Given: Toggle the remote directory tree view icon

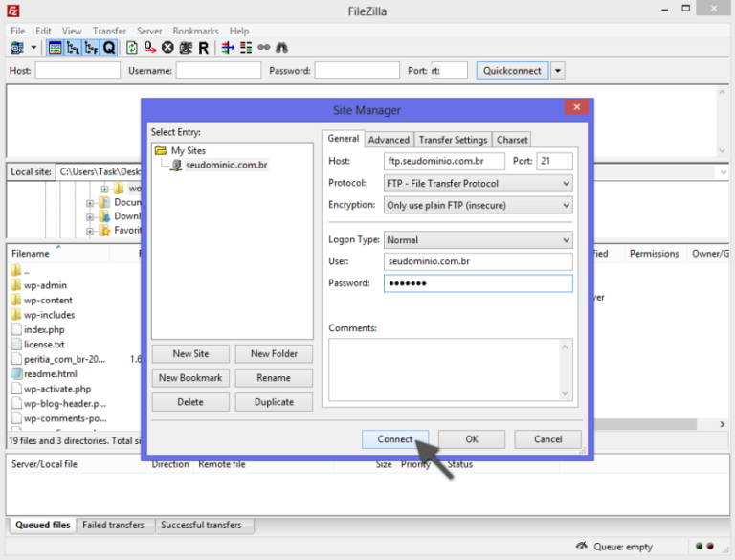Looking at the screenshot, I should (x=91, y=47).
